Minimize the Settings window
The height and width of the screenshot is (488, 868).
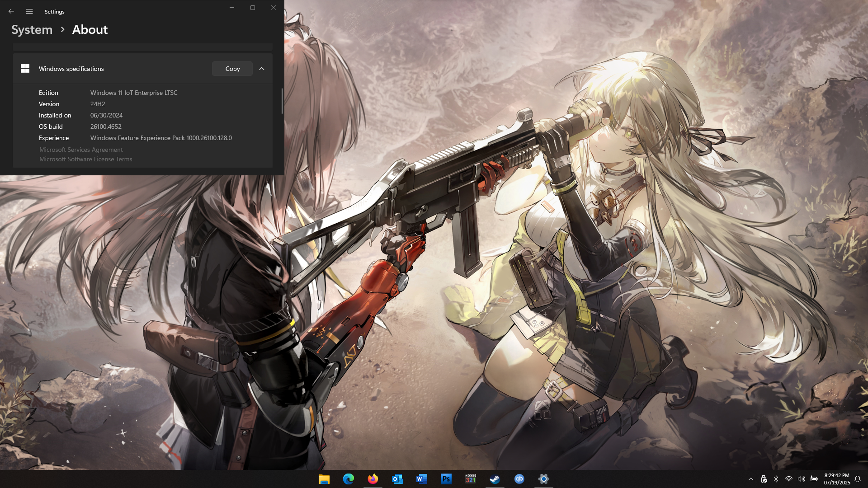[232, 8]
